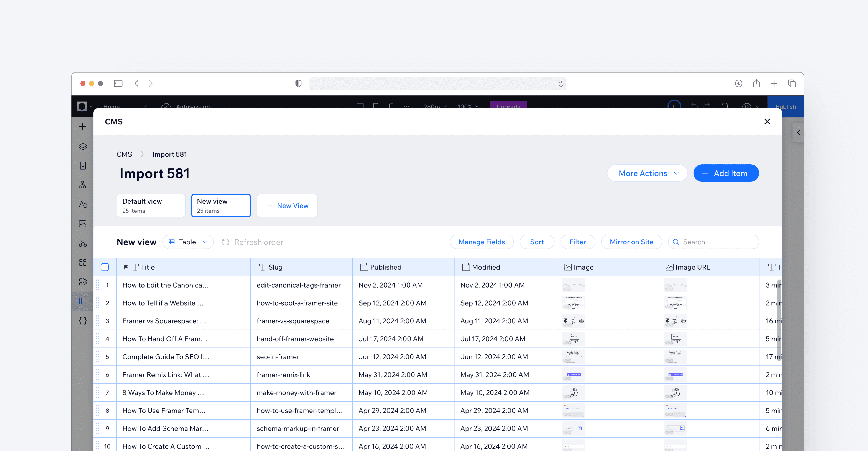868x451 pixels.
Task: Open the Layers panel icon
Action: click(x=82, y=146)
